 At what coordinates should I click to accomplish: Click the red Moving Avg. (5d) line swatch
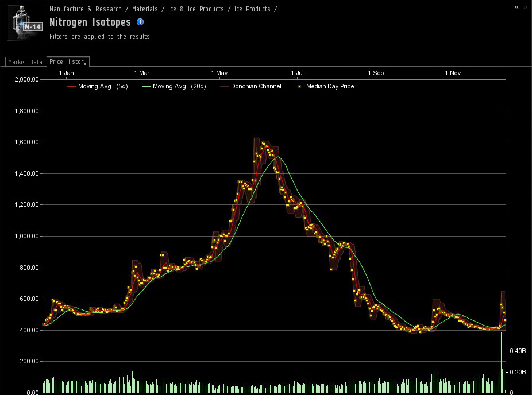tap(71, 87)
